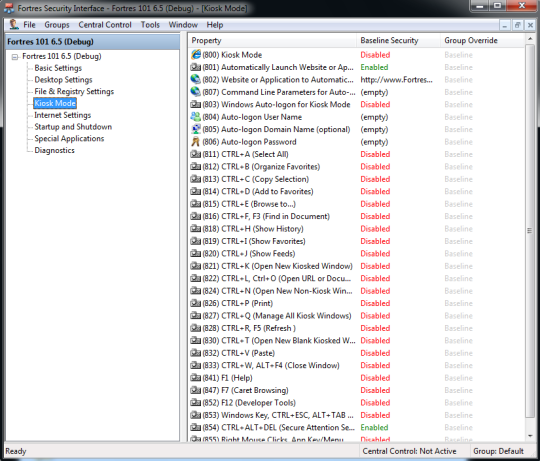Open the Tools menu
This screenshot has width=540, height=461.
(x=150, y=25)
